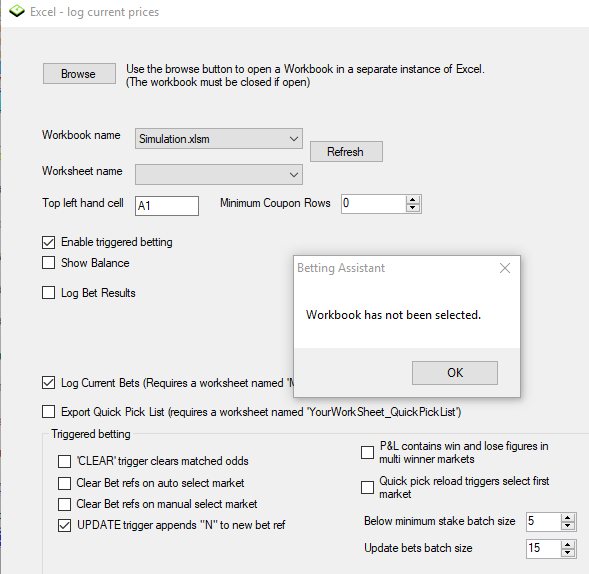Check Export Quick Pick List option
Screen dimensions: 589x574
click(x=48, y=411)
